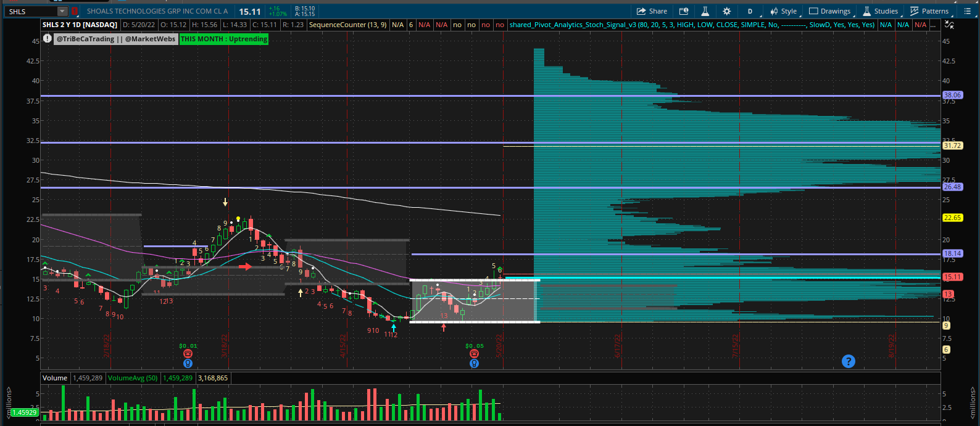Open the D timeframe dropdown
The height and width of the screenshot is (426, 980).
pyautogui.click(x=750, y=11)
